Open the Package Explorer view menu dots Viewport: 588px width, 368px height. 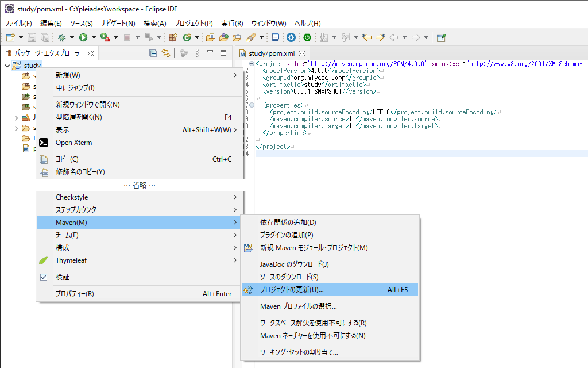[x=198, y=53]
